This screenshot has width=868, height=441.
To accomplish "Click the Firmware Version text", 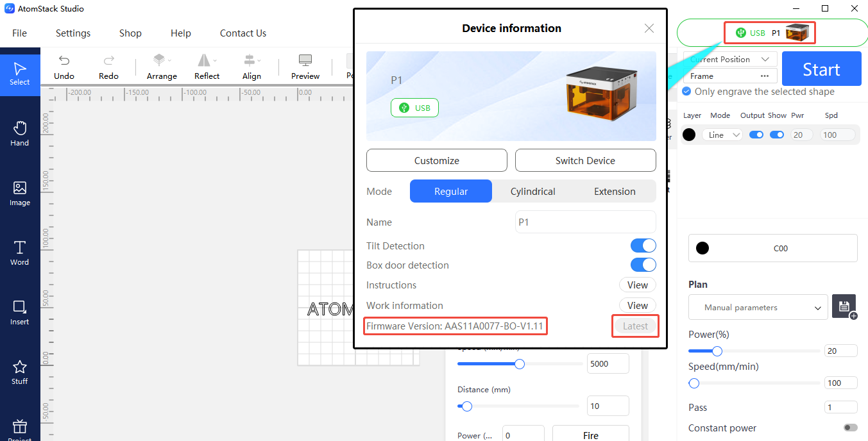I will tap(455, 326).
